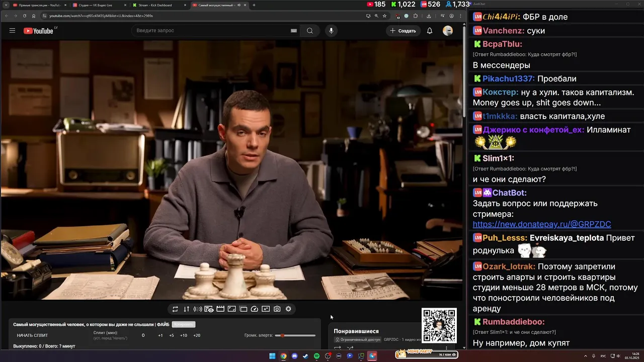Expand the taskbar hidden icons chevron
This screenshot has width=644, height=362.
pyautogui.click(x=586, y=356)
